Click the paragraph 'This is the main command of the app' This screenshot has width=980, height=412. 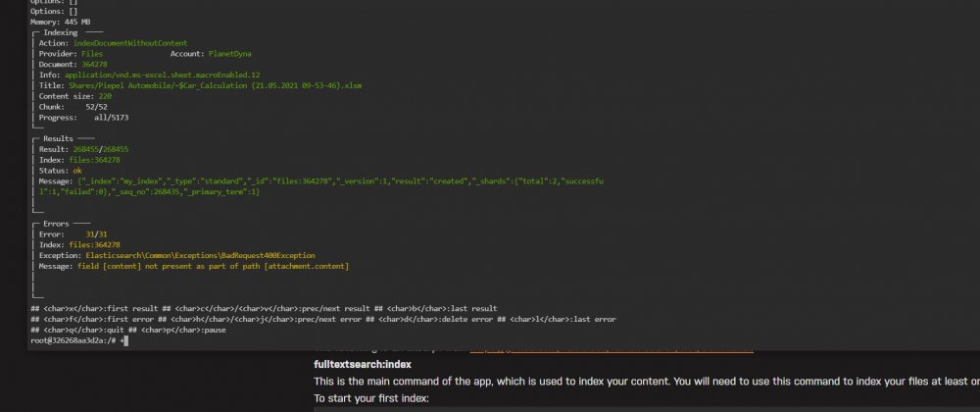tap(646, 382)
